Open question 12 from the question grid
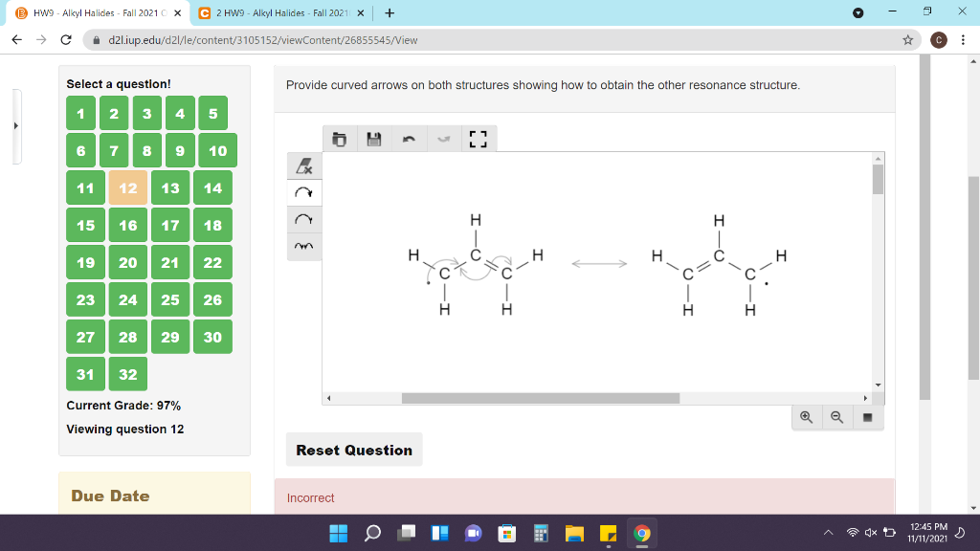 coord(127,187)
